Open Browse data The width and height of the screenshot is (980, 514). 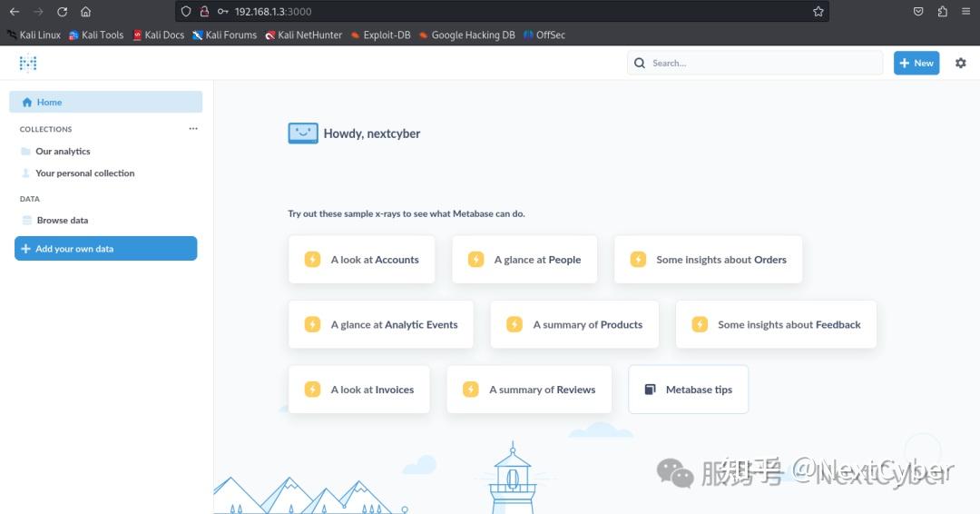coord(62,220)
